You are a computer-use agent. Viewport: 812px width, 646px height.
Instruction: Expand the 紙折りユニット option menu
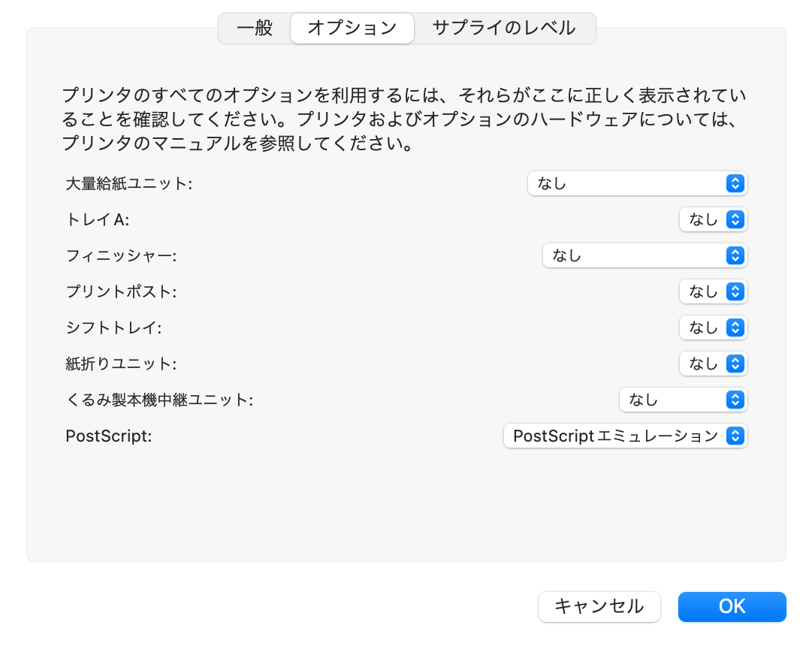coord(713,364)
